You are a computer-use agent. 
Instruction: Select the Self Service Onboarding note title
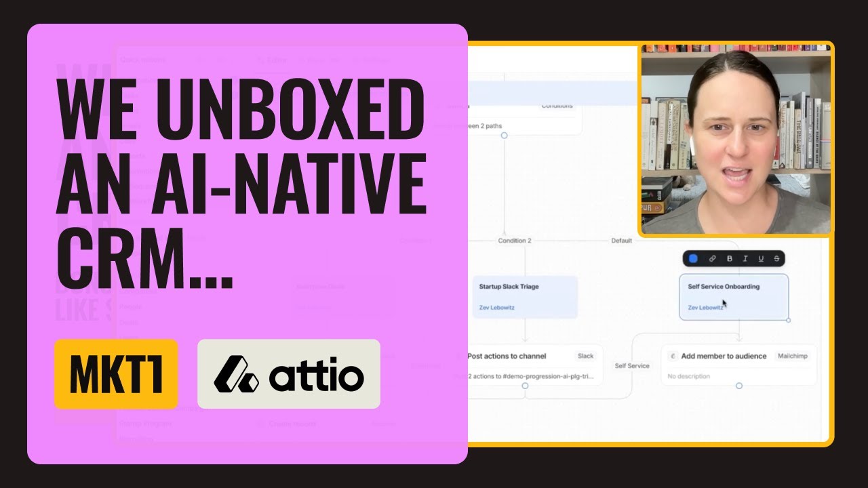click(x=724, y=287)
